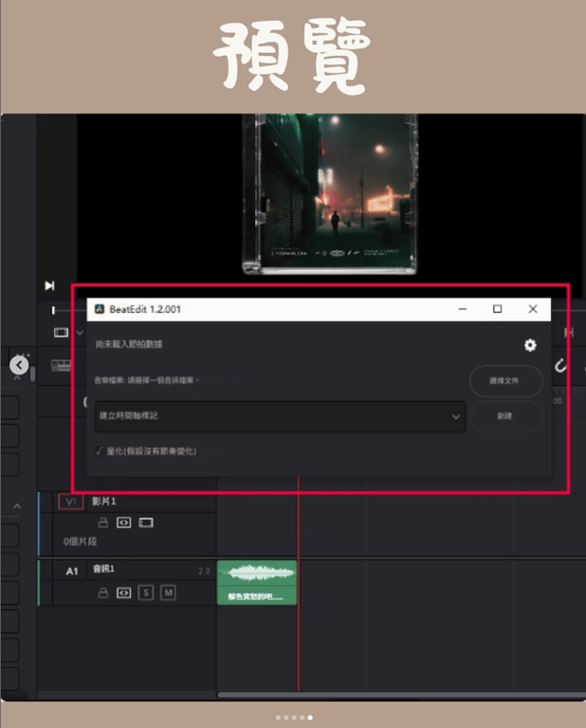Lock the 影片1 video track
Viewport: 586px width, 728px height.
pos(103,523)
